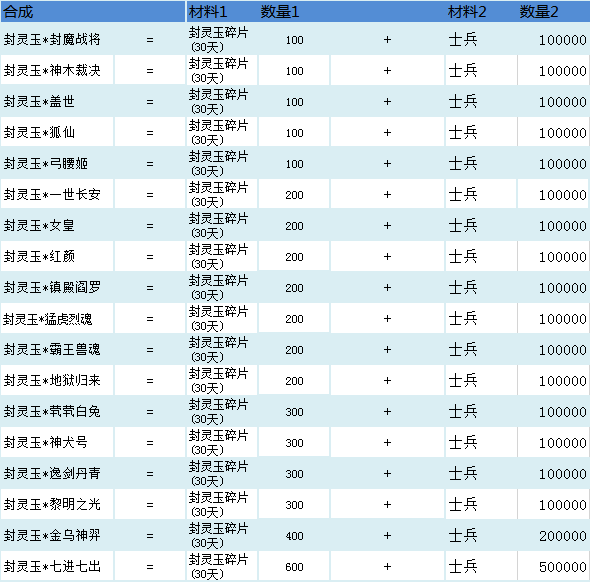
Task: Click the 数量2 column header
Action: coord(538,12)
